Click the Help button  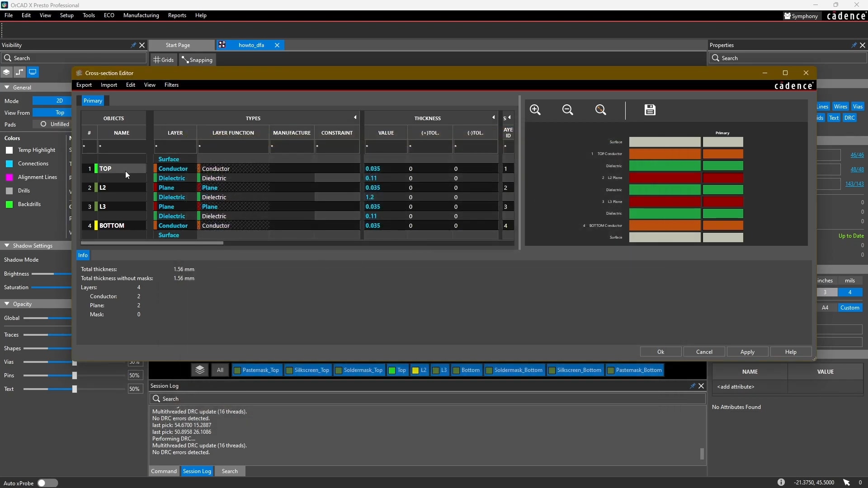pos(791,352)
